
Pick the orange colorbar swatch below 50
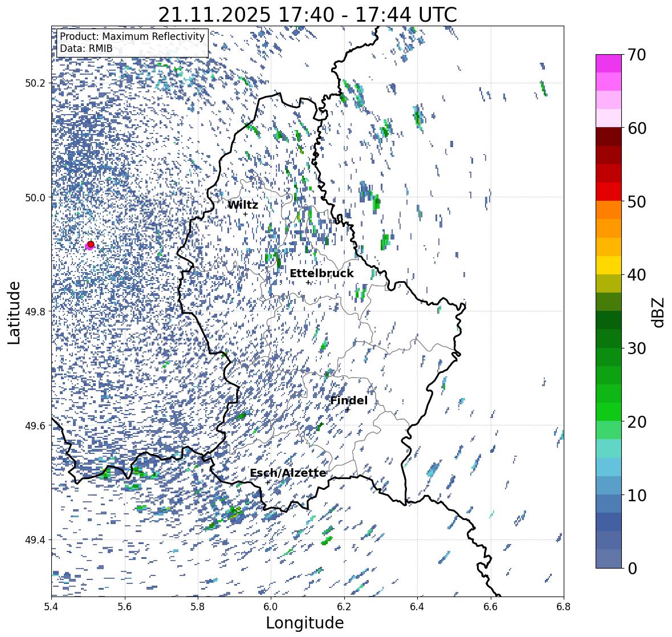609,210
